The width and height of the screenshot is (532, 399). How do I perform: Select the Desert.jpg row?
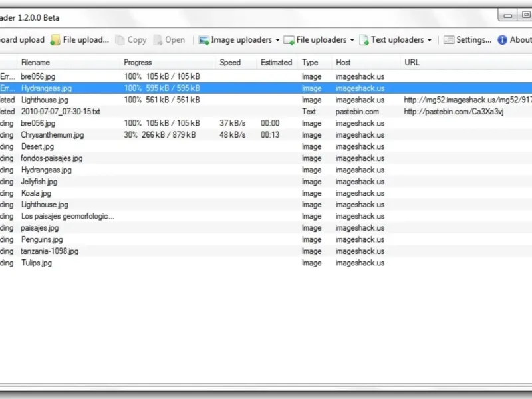[266, 146]
